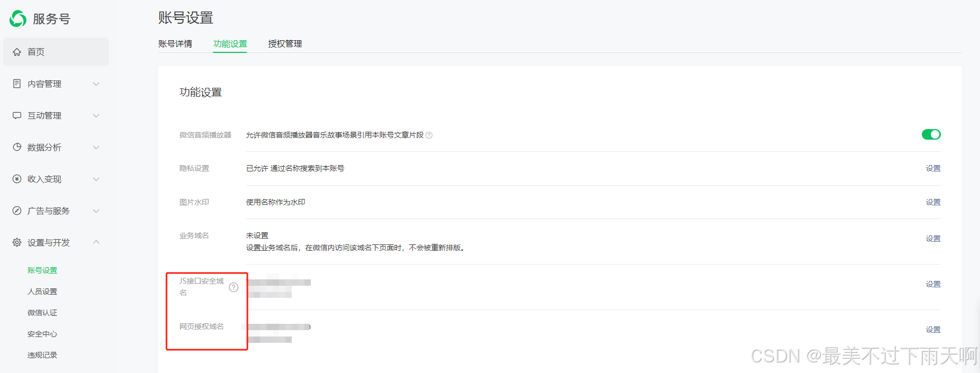
Task: Click the 业务域名 description about 重新排版
Action: coord(356,248)
